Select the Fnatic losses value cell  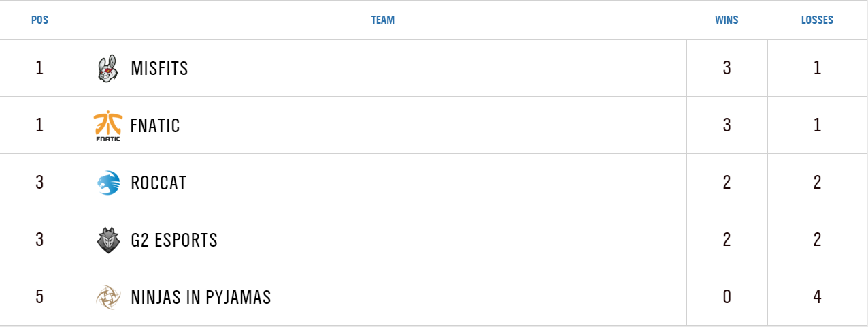click(817, 125)
